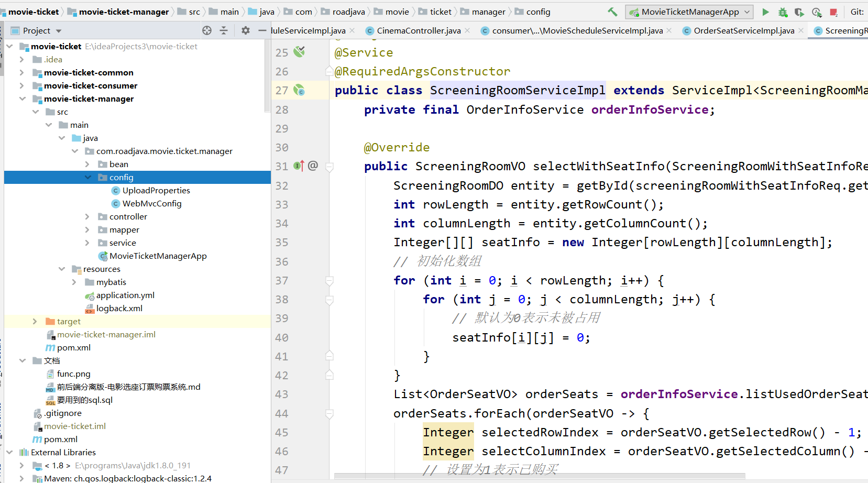Expand the movie-ticket-common module

[x=22, y=72]
